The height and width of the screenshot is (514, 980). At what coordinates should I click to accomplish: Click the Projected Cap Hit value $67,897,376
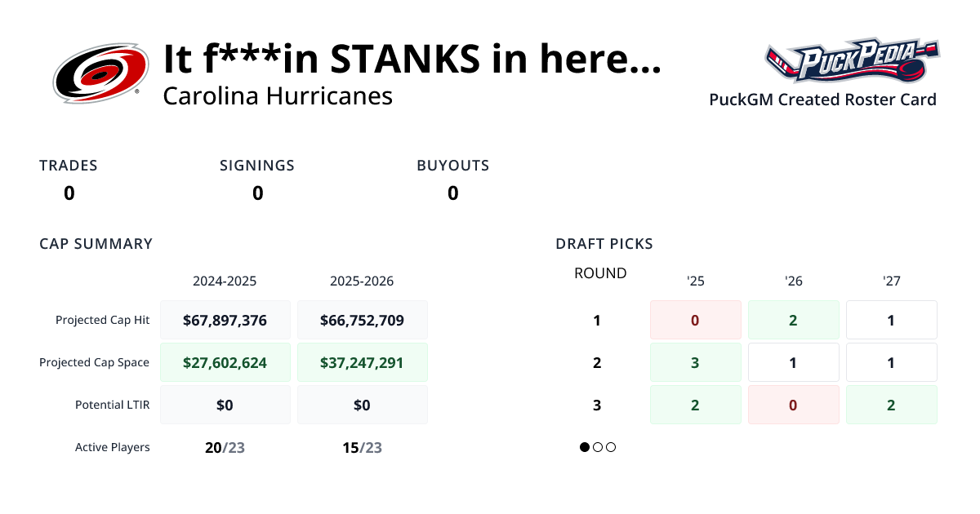click(225, 320)
